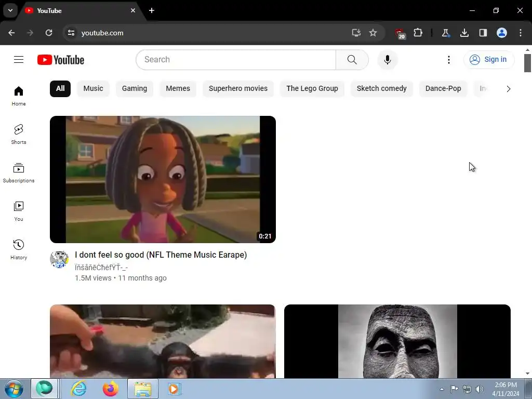
Task: Open the red extension with 20 badge
Action: pos(401,34)
